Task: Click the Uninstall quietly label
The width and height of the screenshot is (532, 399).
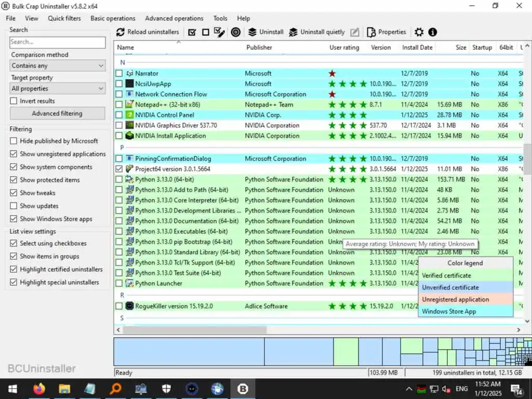Action: (x=322, y=32)
